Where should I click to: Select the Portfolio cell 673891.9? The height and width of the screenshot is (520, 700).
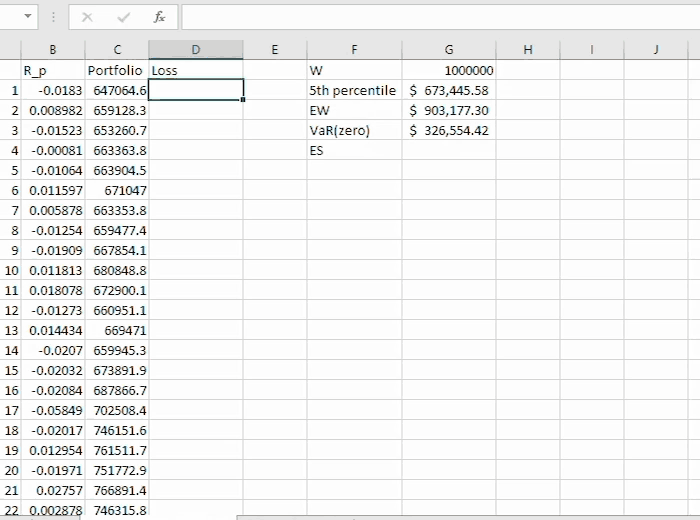click(117, 370)
